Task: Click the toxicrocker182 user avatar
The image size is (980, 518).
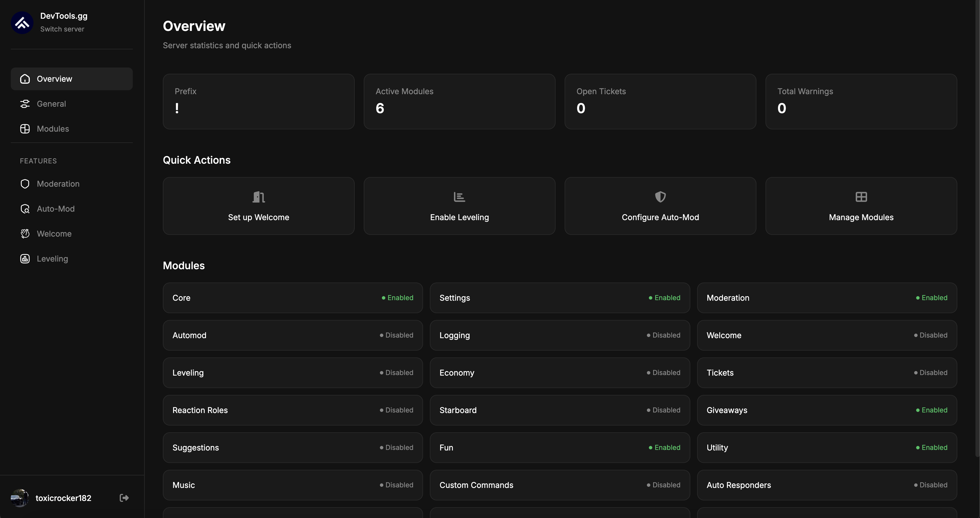Action: point(19,498)
